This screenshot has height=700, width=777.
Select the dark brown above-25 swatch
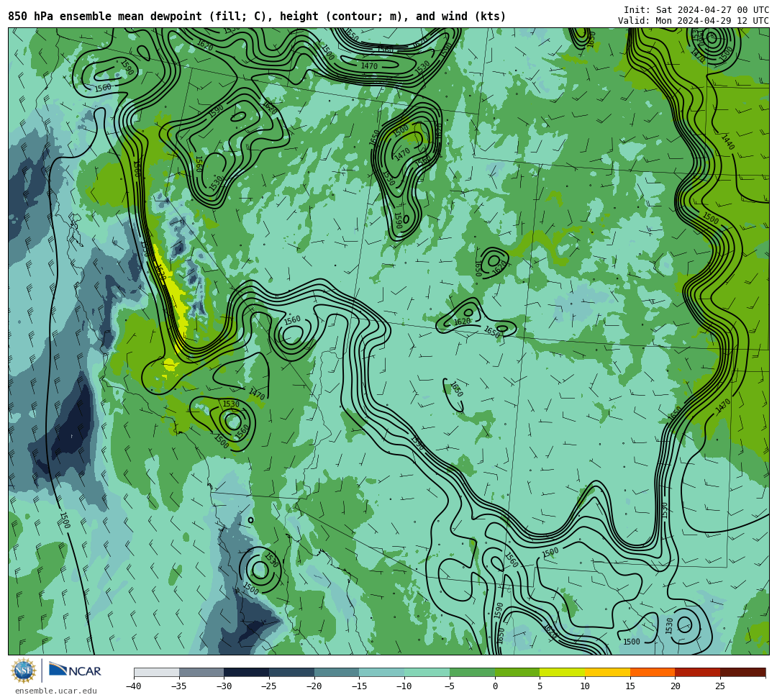(742, 672)
